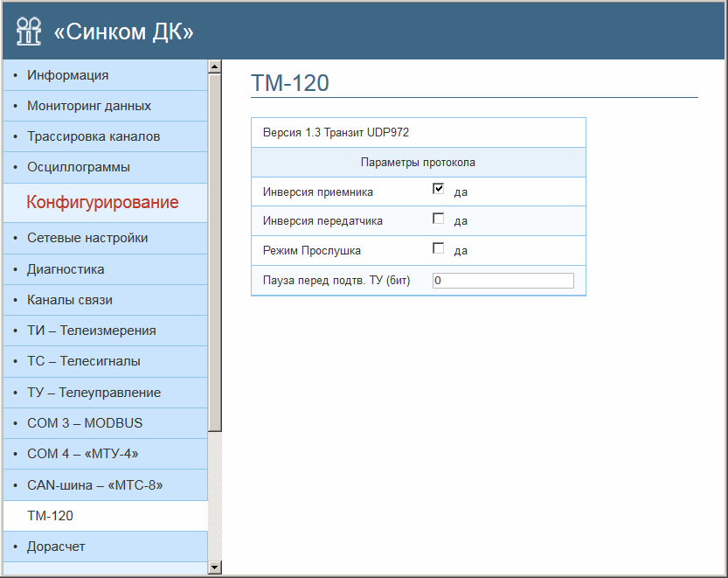This screenshot has height=578, width=728.
Task: Select ТС – Телесигналы menu entry
Action: point(84,361)
